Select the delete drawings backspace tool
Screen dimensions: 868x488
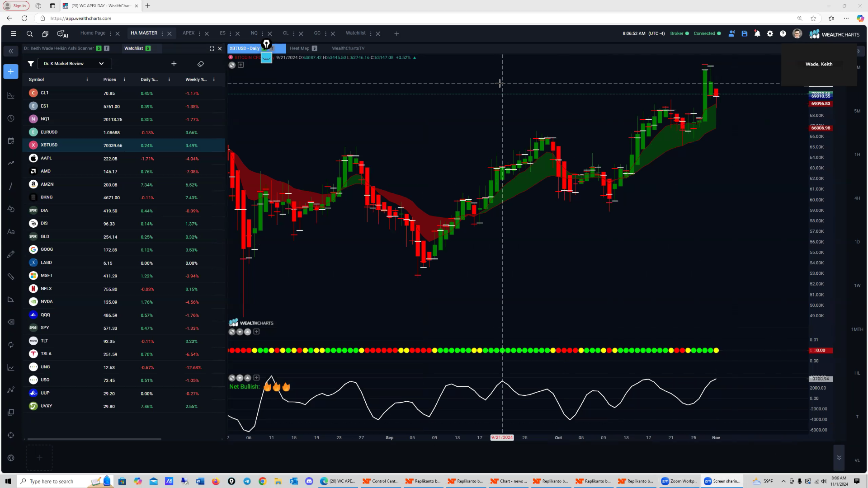point(11,322)
